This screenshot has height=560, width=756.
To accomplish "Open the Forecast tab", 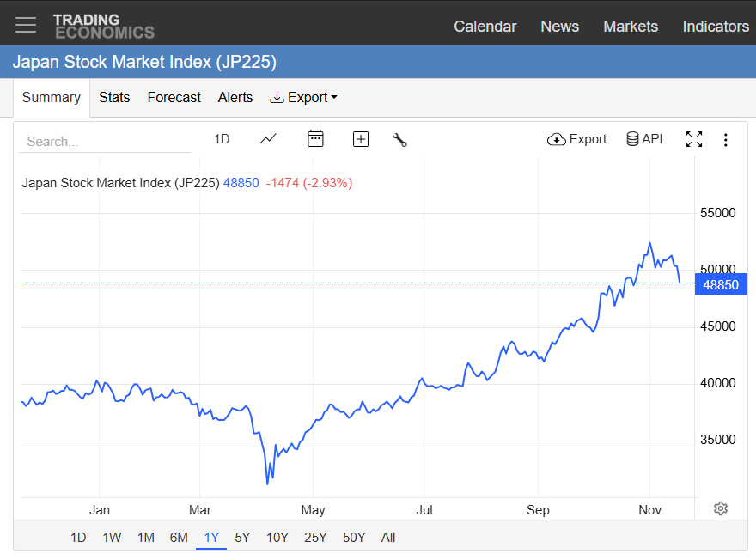I will [174, 97].
